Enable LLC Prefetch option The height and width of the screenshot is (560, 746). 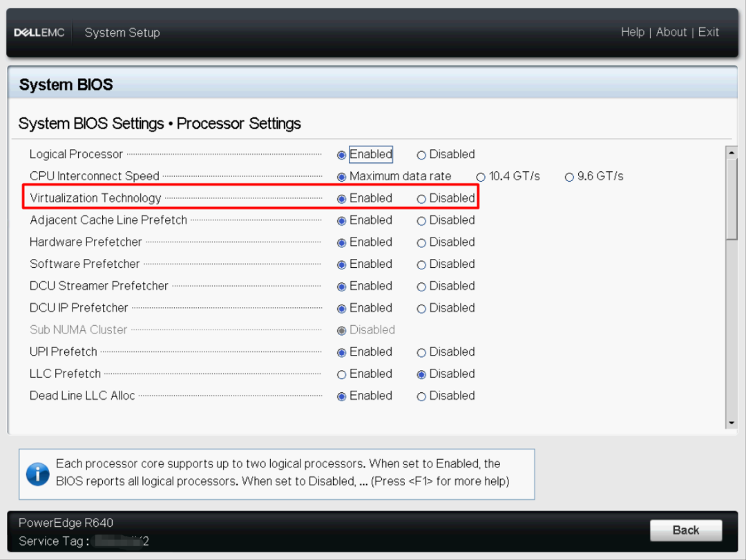click(x=342, y=374)
